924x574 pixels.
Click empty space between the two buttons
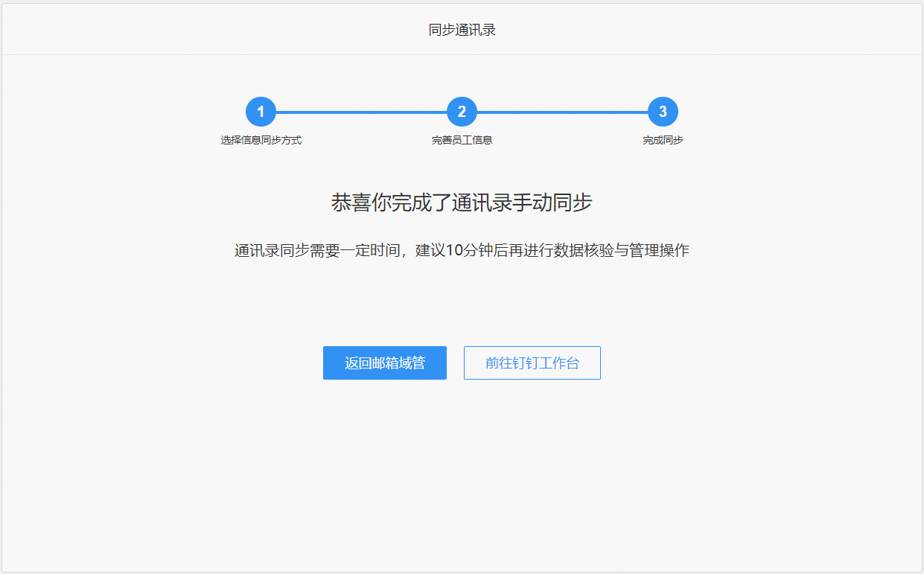[x=455, y=363]
